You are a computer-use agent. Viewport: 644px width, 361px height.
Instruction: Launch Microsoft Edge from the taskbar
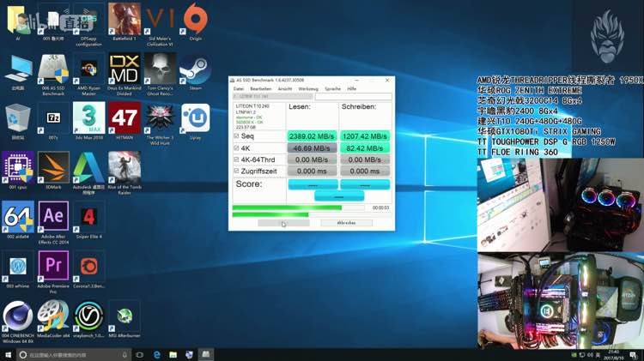157,354
